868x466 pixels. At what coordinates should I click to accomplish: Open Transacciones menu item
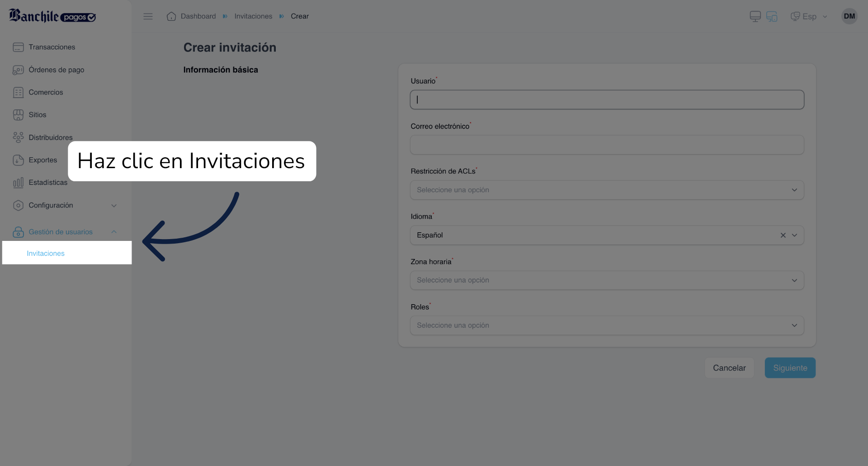tap(52, 47)
